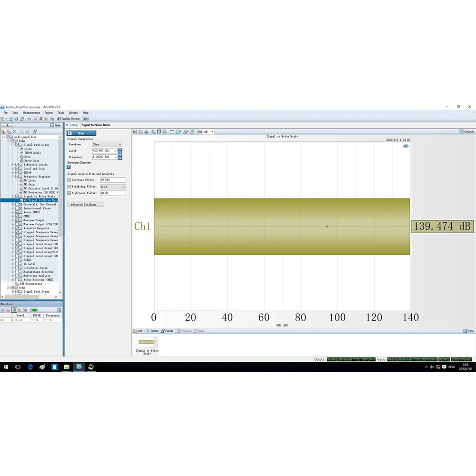Screen dimensions: 476x476
Task: Click the Advanced Settings button
Action: (x=85, y=204)
